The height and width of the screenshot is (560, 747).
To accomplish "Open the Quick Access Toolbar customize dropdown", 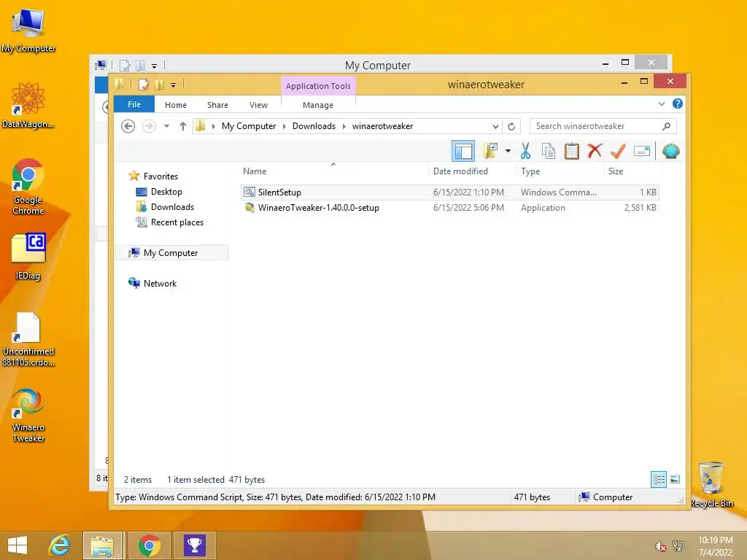I will pyautogui.click(x=174, y=85).
